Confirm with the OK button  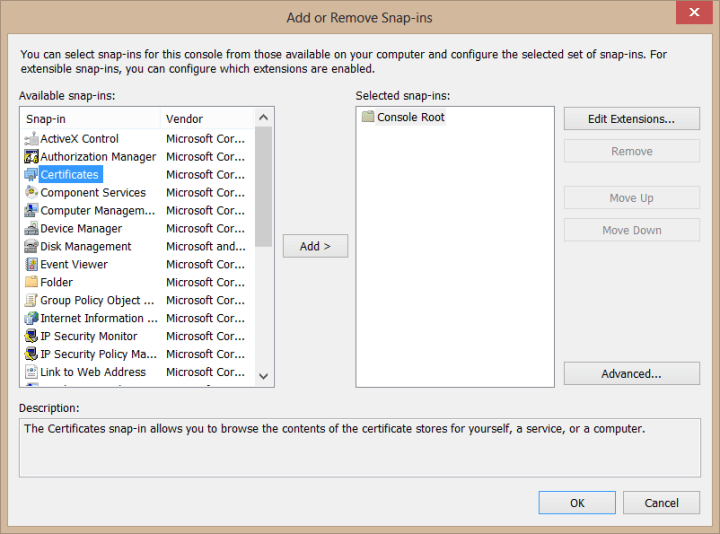pos(577,503)
